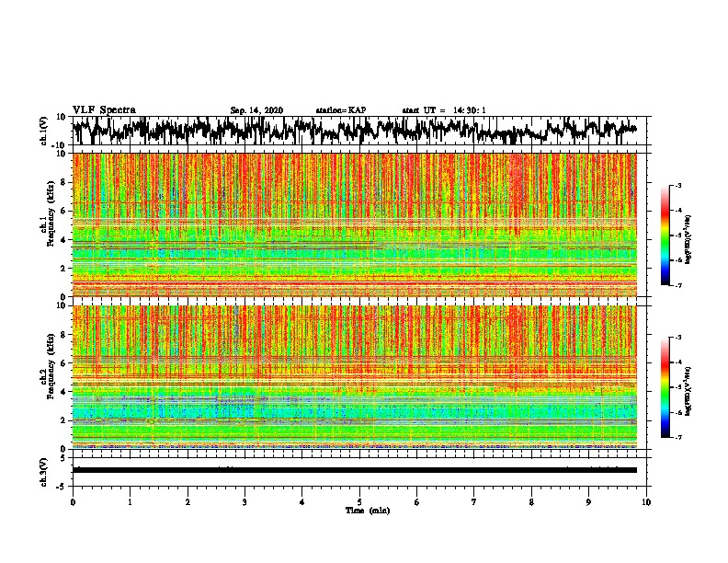Click the "Time (min)" x-axis label
Screen dimensions: 728x563
coord(368,511)
